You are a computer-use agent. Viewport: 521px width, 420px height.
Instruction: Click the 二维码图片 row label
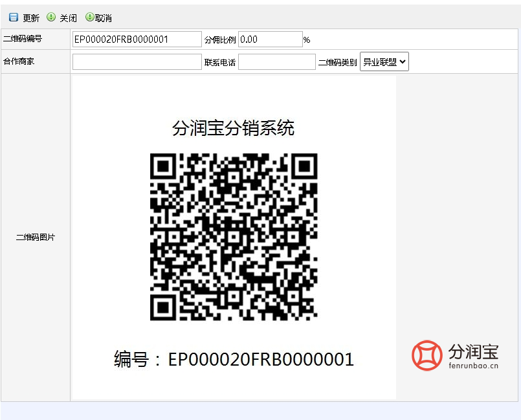(x=36, y=238)
